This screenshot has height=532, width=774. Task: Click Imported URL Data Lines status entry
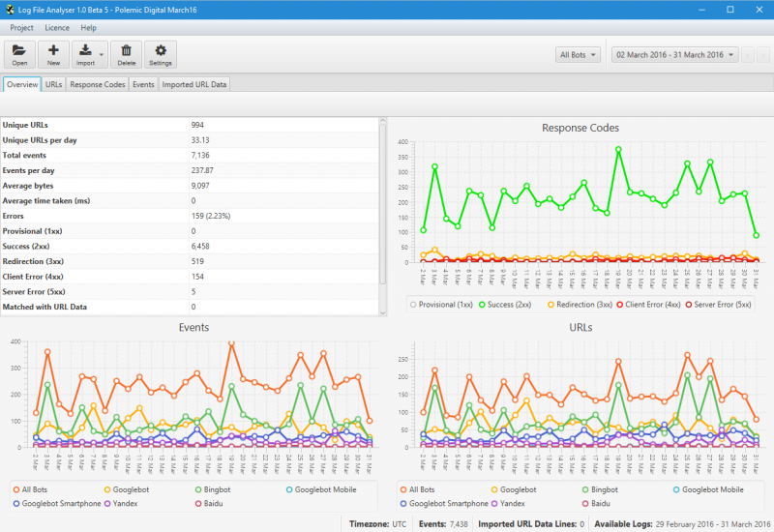tap(531, 524)
